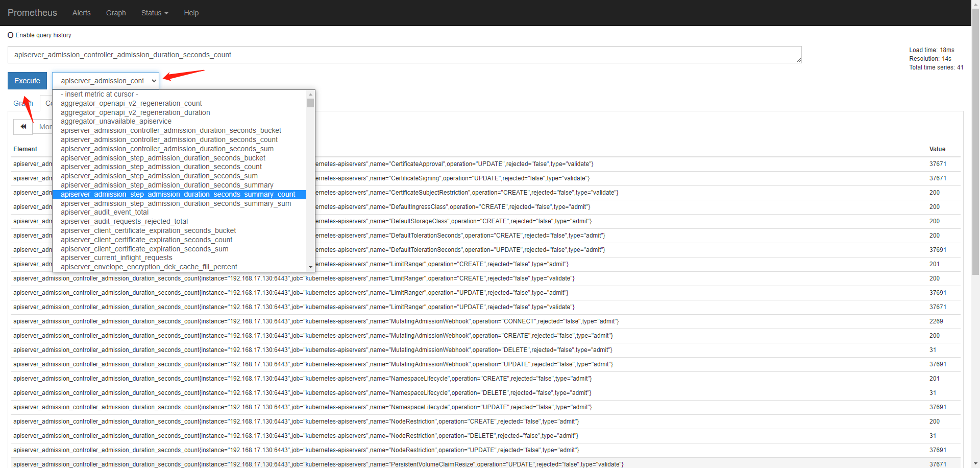Click the down arrow of the metric list scrollbar
This screenshot has width=980, height=468.
(311, 267)
